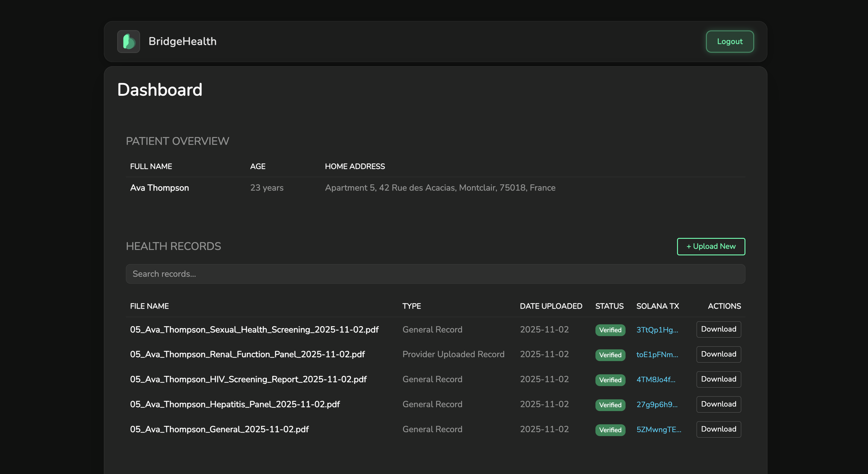Click the BridgeHealth title text
The width and height of the screenshot is (868, 474).
point(182,41)
